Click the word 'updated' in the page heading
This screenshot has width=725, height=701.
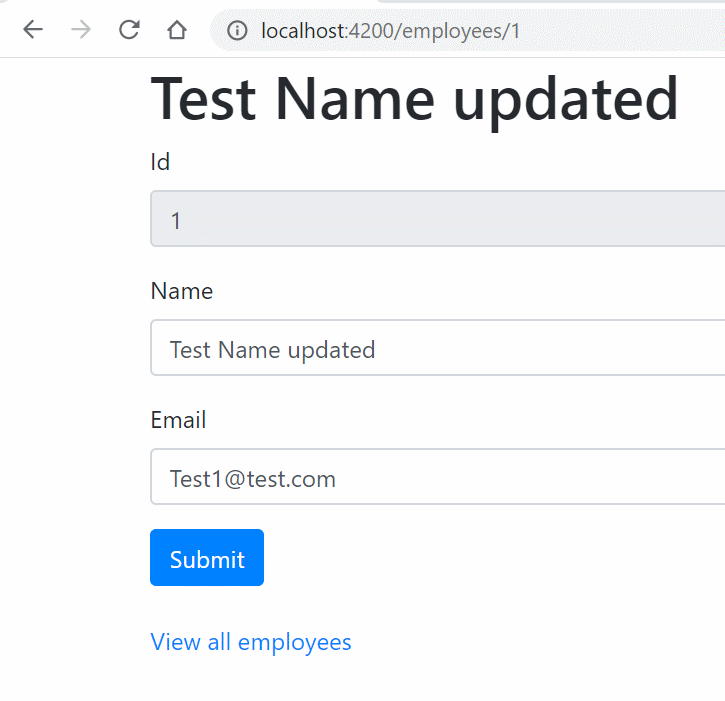[566, 101]
